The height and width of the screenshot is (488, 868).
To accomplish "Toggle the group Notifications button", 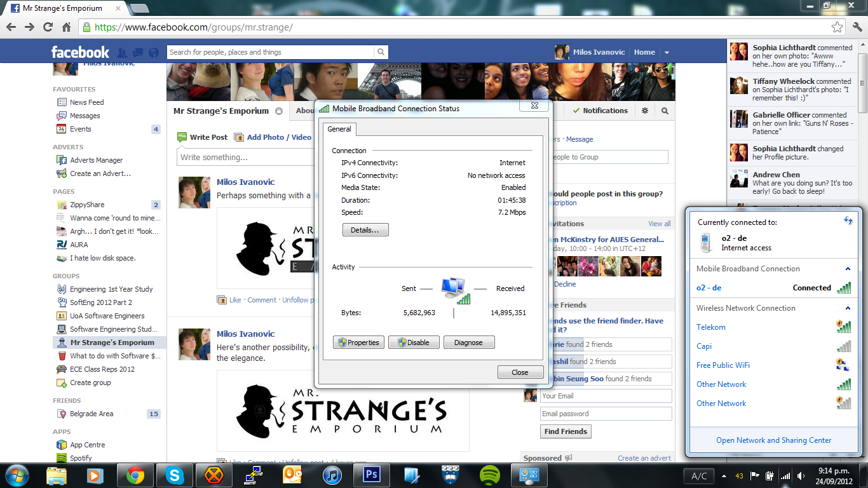I will 600,111.
